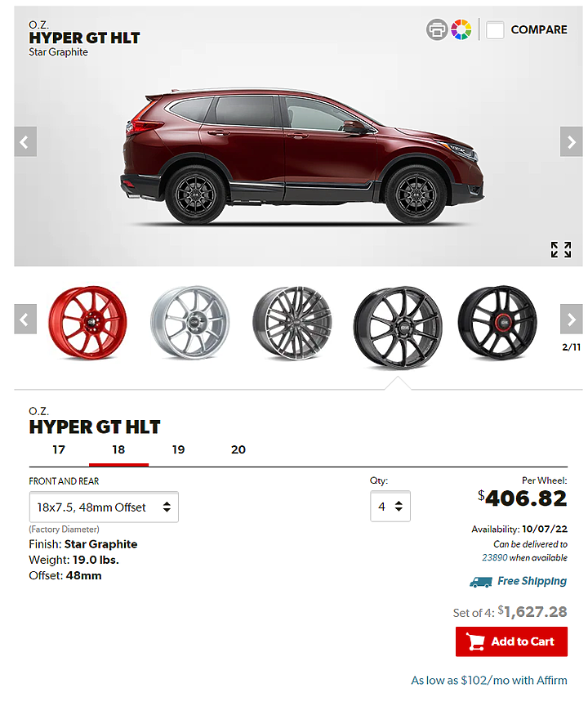This screenshot has width=588, height=715.
Task: Open the Qty quantity dropdown
Action: click(x=390, y=507)
